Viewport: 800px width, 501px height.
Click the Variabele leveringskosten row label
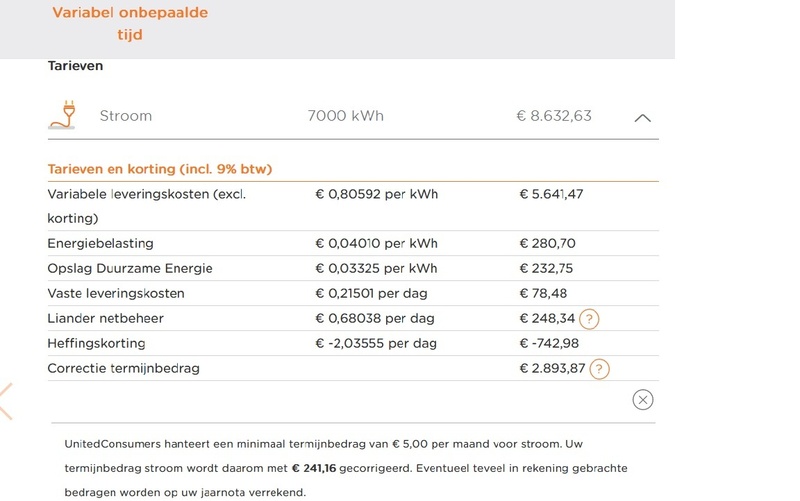click(146, 195)
